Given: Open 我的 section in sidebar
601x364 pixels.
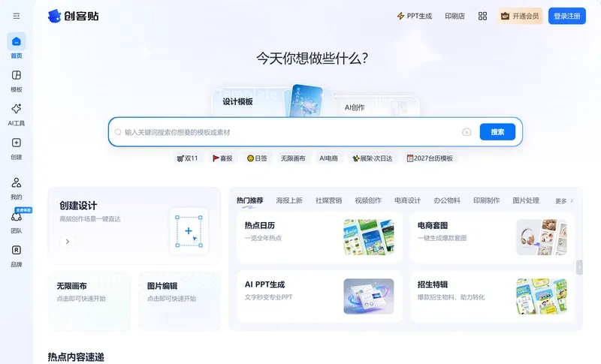Looking at the screenshot, I should click(16, 188).
